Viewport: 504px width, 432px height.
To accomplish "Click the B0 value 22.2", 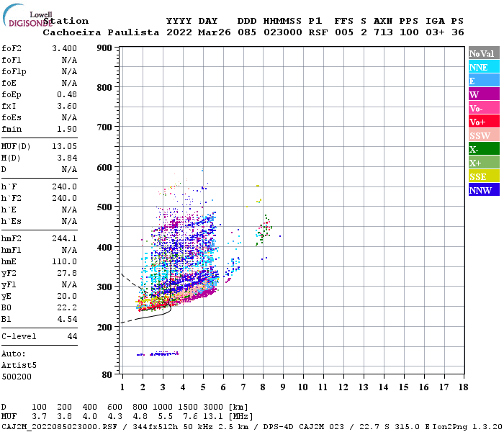I will 67,307.
